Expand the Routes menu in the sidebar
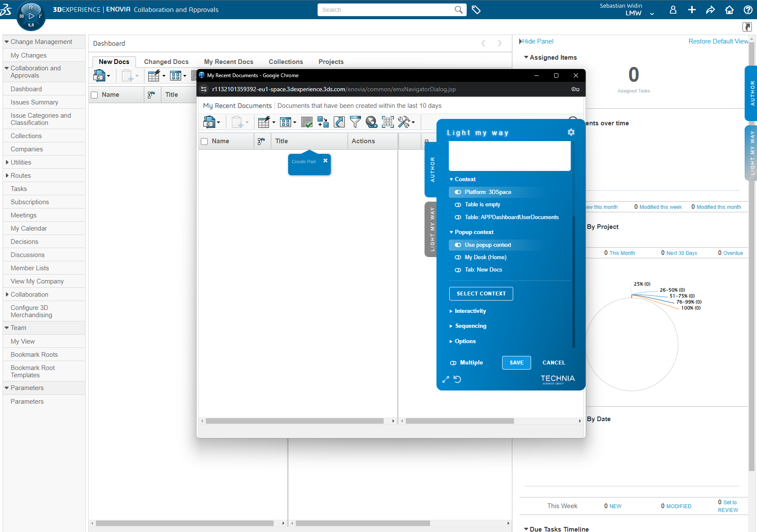 (7, 176)
